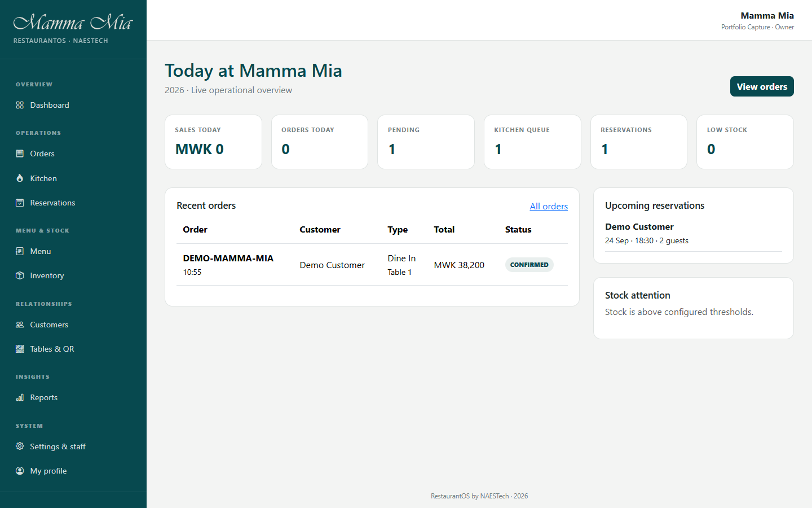Click the Customers people icon
Screen dimensions: 812x508
click(x=20, y=325)
